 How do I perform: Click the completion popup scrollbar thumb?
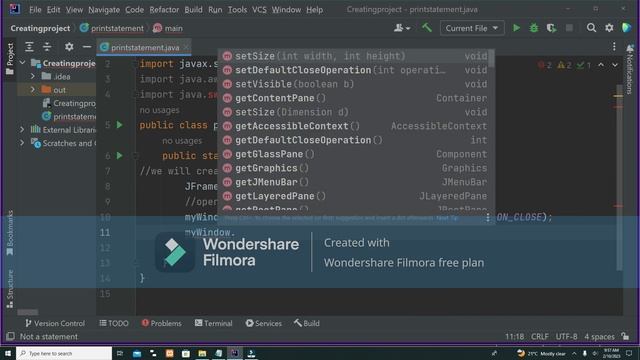[x=491, y=58]
